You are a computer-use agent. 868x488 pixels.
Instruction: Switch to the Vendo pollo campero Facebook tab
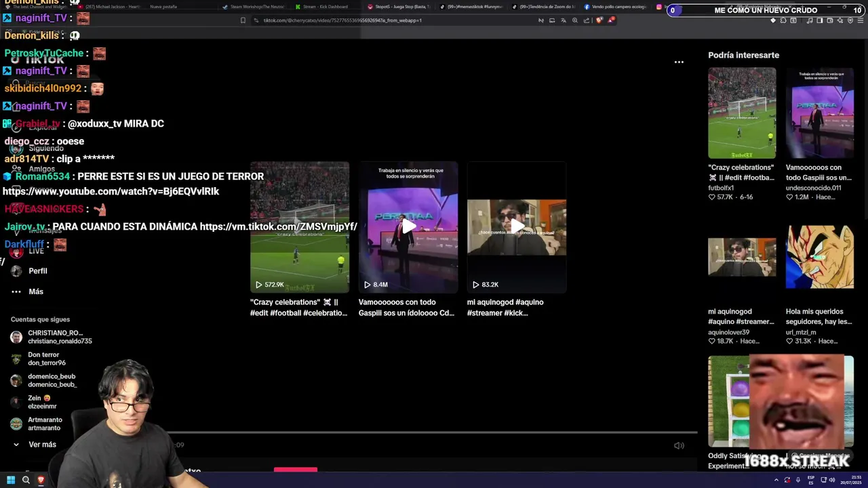[615, 7]
